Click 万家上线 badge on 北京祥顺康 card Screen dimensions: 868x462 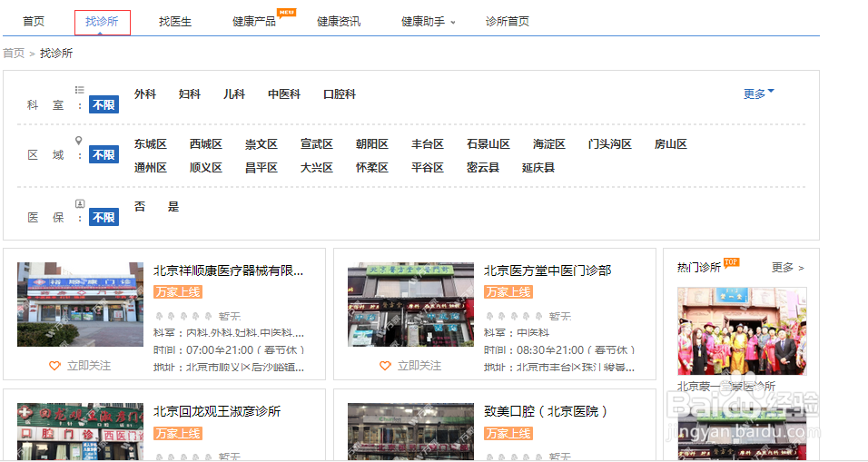click(x=178, y=291)
